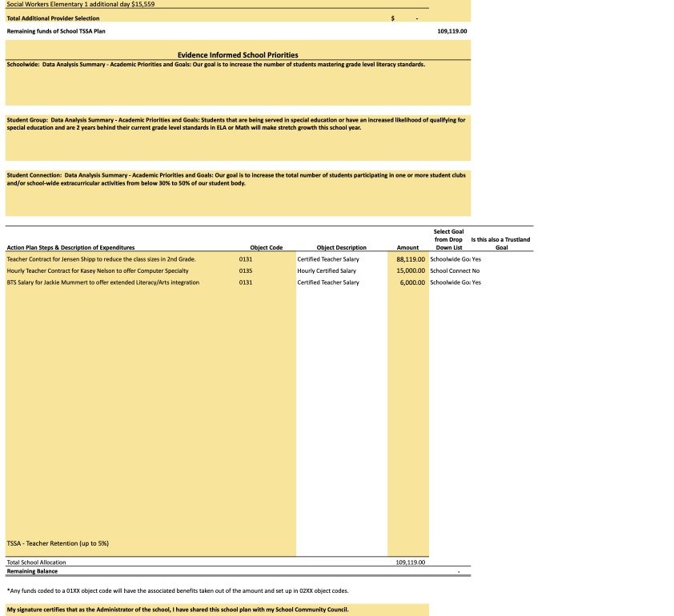Click the Remaining Balance label
Screen dimensions: 674x616
(32, 571)
